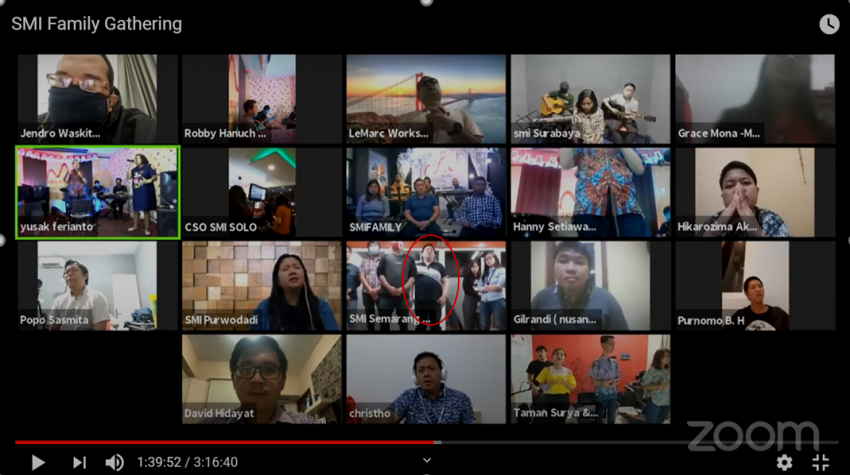Click the Watch Later clock icon
Viewport: 850px width, 475px height.
click(829, 24)
